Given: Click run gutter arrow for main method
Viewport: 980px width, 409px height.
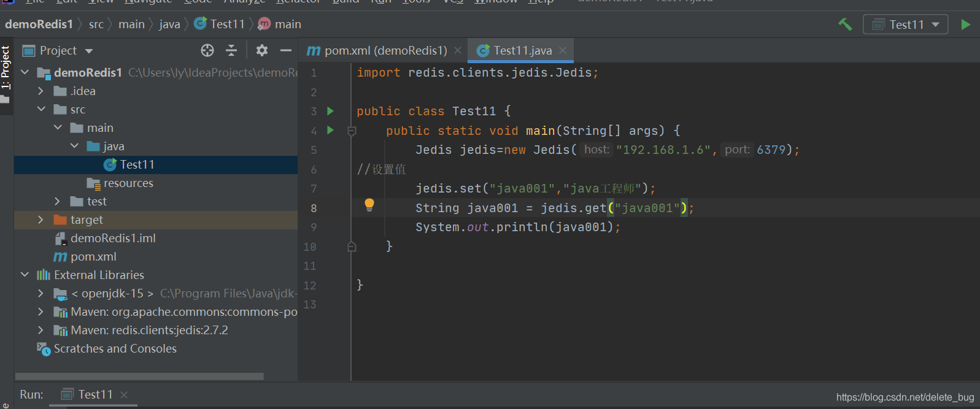Looking at the screenshot, I should (x=330, y=130).
